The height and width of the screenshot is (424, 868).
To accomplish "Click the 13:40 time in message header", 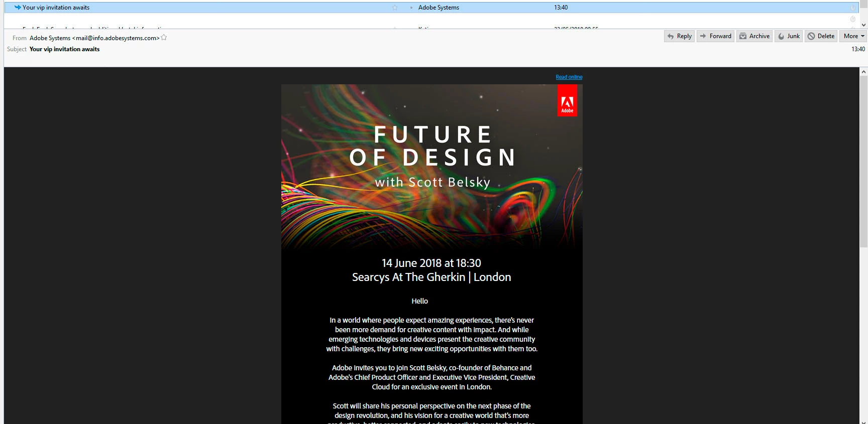I will click(x=858, y=49).
